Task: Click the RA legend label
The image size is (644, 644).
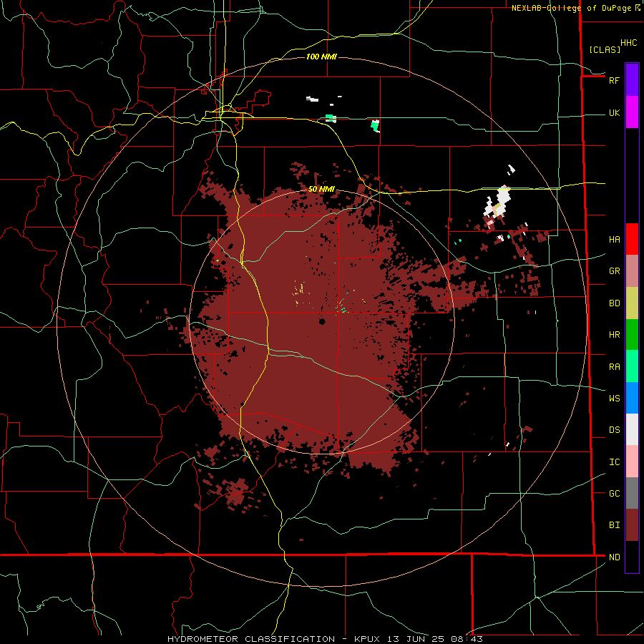Action: pyautogui.click(x=614, y=367)
